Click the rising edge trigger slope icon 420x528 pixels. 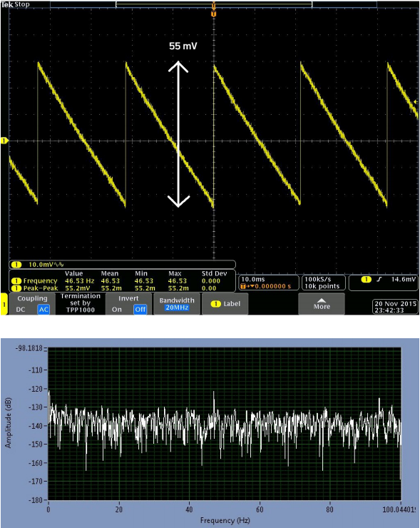(x=379, y=280)
